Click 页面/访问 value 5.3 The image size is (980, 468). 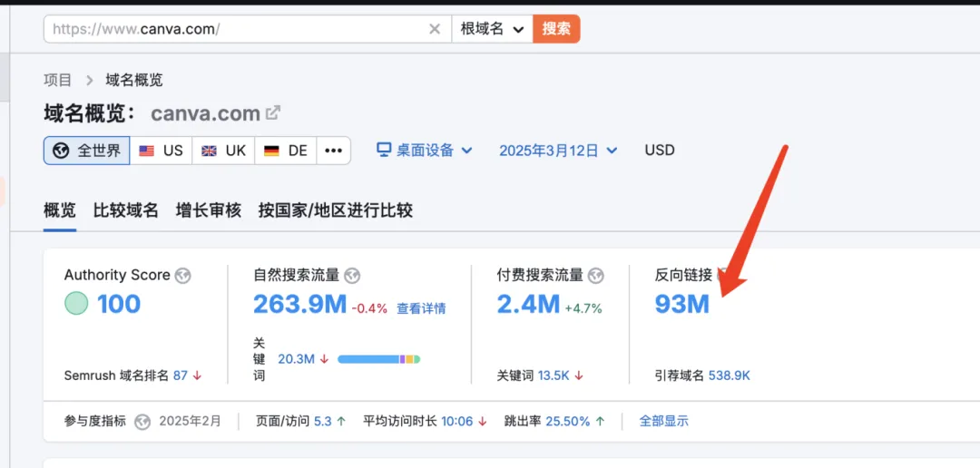pos(322,421)
